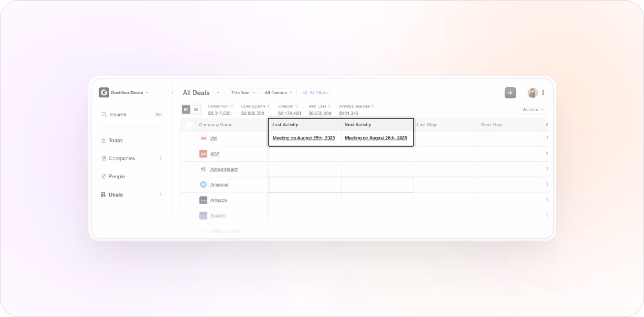Open the ADP company link
The width and height of the screenshot is (644, 317).
215,154
